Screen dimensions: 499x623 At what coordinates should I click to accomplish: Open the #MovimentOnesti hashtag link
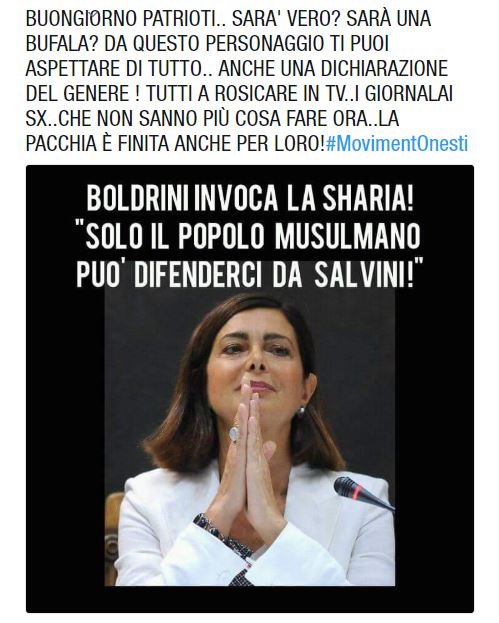396,144
